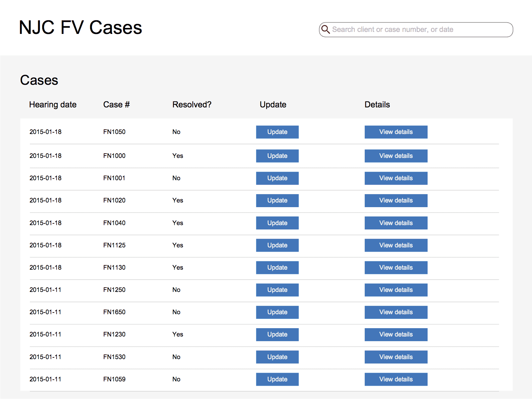Select case number FN1250 text
532x399 pixels.
click(x=114, y=290)
